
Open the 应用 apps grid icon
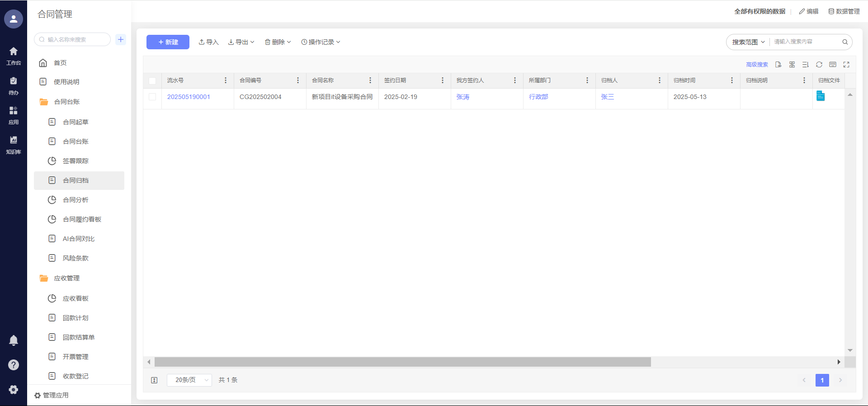[x=14, y=115]
